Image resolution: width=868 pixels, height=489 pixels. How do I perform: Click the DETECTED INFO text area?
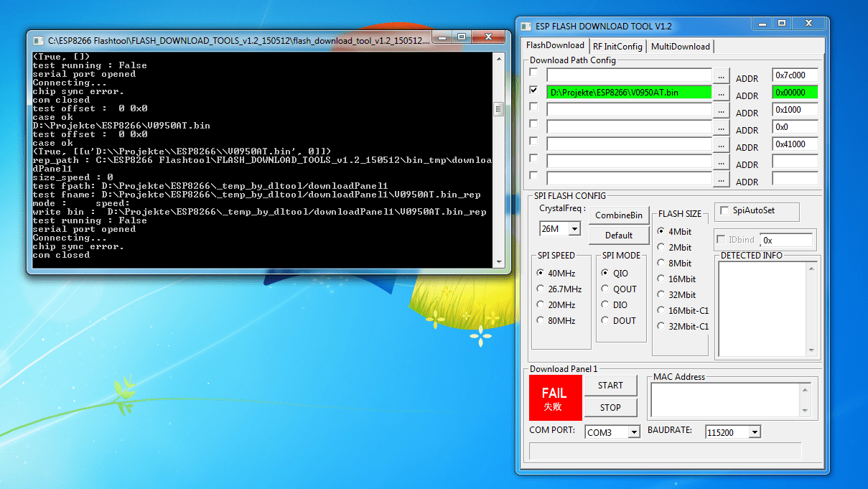coord(762,308)
